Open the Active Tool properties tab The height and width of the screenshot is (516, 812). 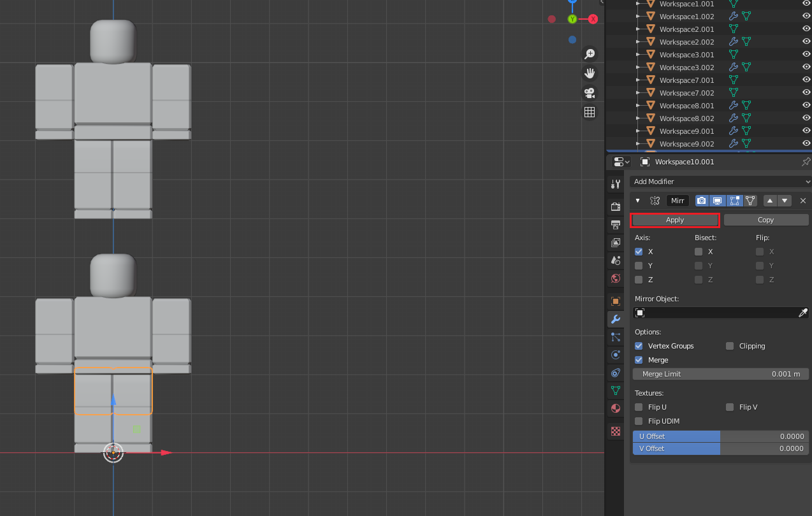click(615, 184)
